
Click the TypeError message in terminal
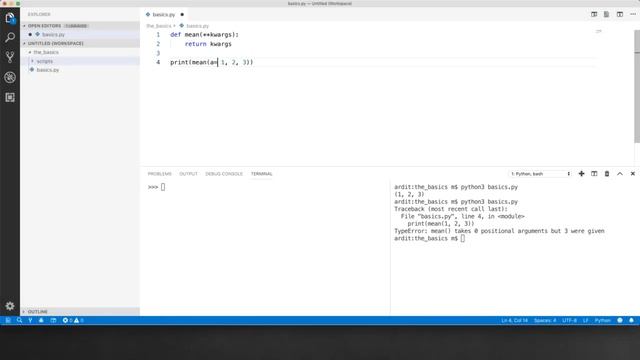499,231
